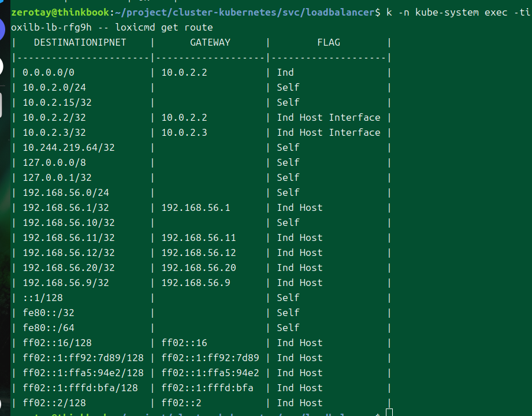This screenshot has height=416, width=532.
Task: Click the ff02::1:fffd:bfa/128 destination entry
Action: [x=80, y=388]
